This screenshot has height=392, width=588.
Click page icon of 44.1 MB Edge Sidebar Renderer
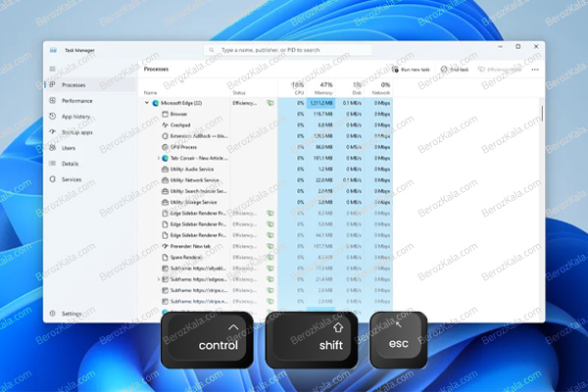[x=165, y=235]
